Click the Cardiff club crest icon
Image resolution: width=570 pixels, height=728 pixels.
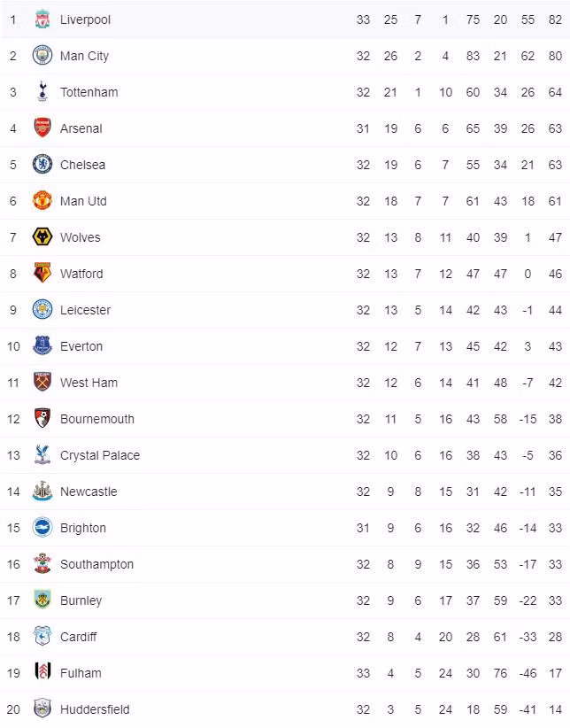coord(42,637)
